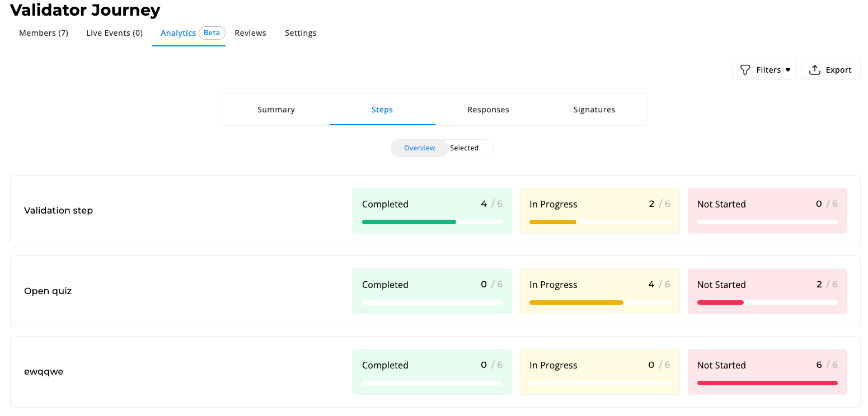Go to the Settings tab

pos(301,33)
